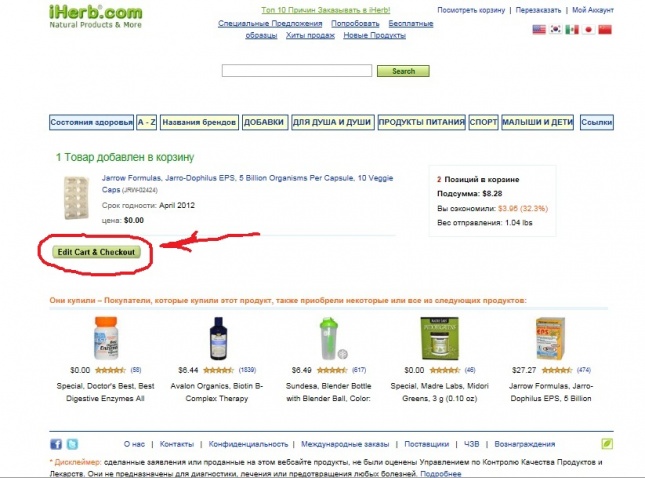645x478 pixels.
Task: Select the South Korea flag icon
Action: click(556, 29)
